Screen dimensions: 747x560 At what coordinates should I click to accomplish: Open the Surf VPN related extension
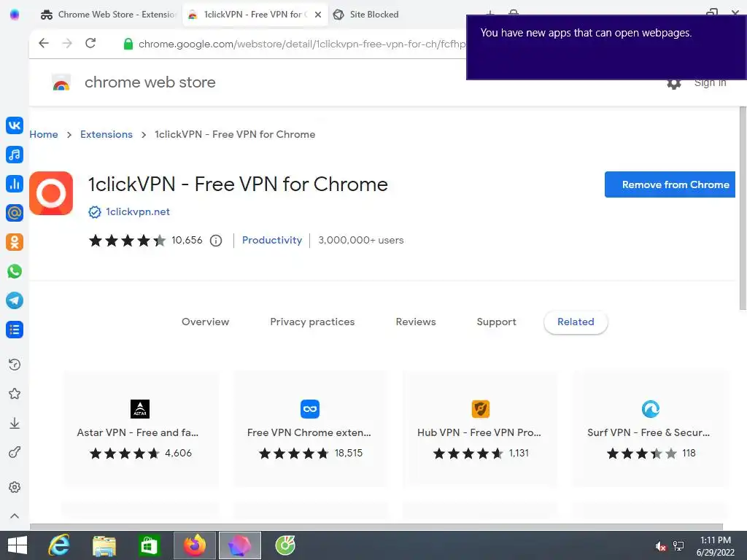click(650, 429)
